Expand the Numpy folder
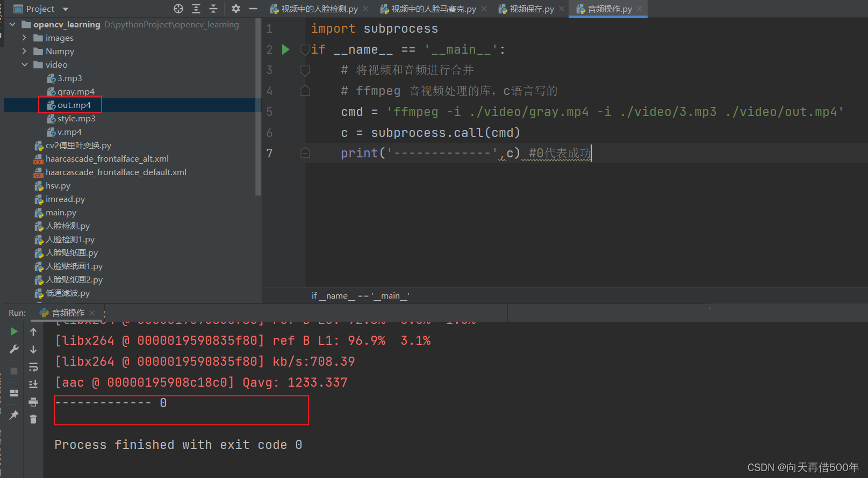The height and width of the screenshot is (478, 868). [24, 51]
